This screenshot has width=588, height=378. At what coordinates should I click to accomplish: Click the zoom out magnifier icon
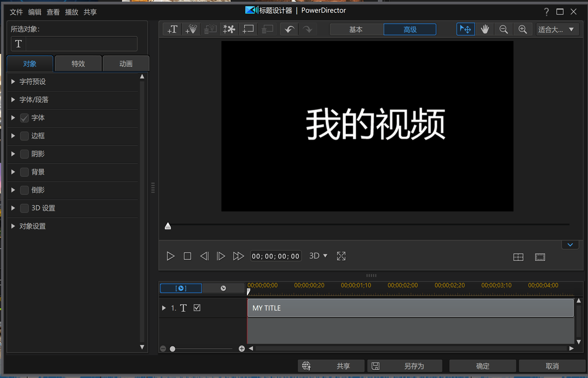coord(503,29)
